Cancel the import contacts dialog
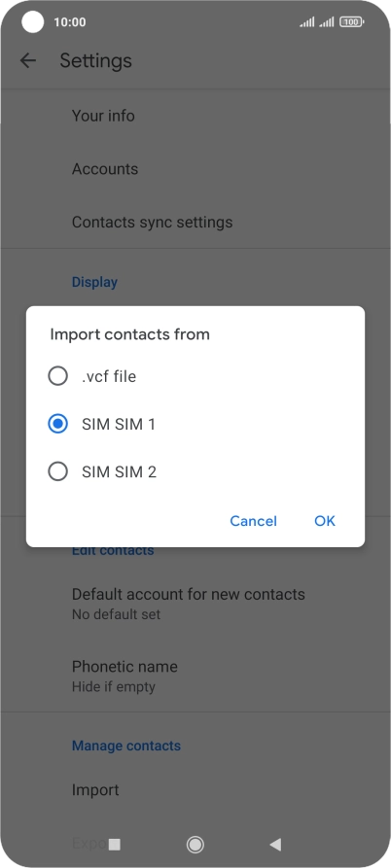The width and height of the screenshot is (391, 868). pyautogui.click(x=253, y=521)
